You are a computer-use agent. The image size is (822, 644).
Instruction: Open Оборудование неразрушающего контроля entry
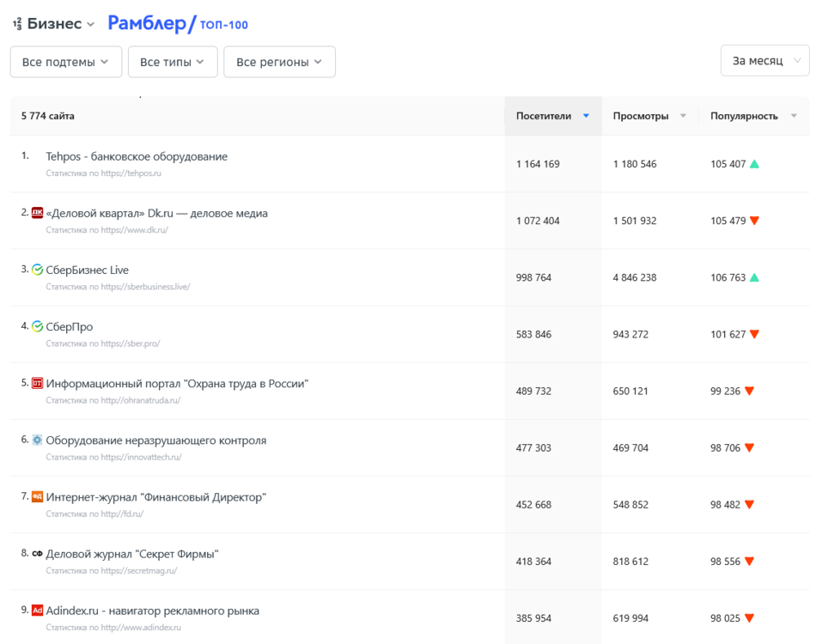[x=156, y=440]
